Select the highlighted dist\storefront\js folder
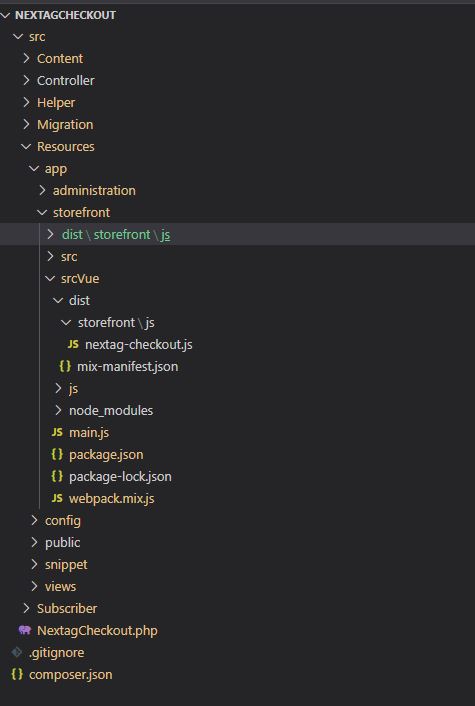The height and width of the screenshot is (706, 475). tap(237, 234)
